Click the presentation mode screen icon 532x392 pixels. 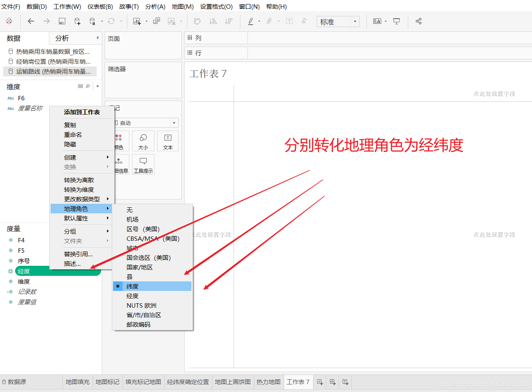pyautogui.click(x=396, y=21)
